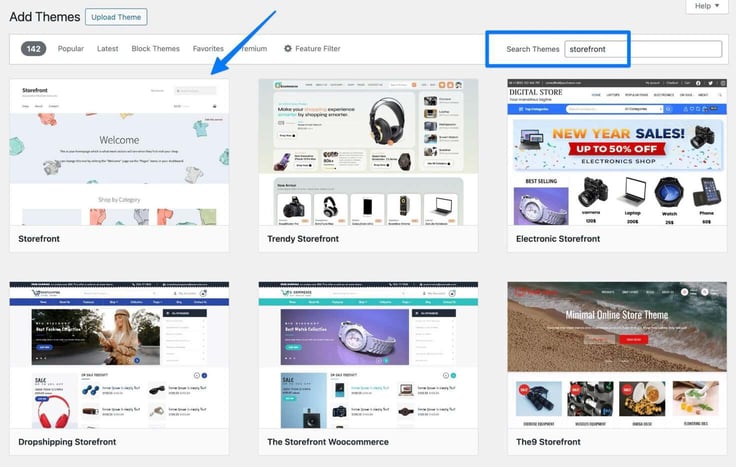Click The9 Storefront theme name
The image size is (736, 467).
pyautogui.click(x=548, y=442)
